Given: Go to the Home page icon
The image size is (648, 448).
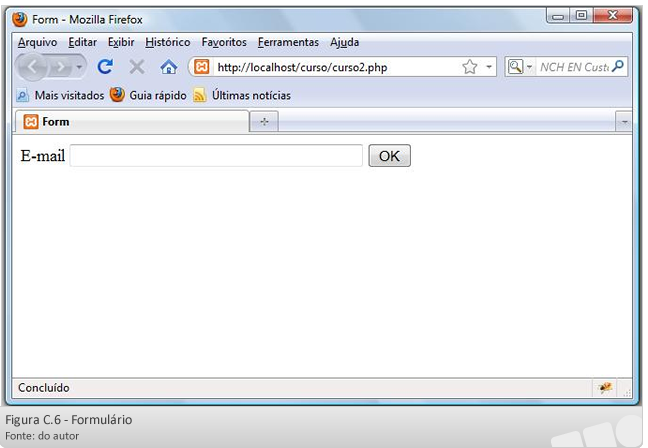Looking at the screenshot, I should (169, 67).
